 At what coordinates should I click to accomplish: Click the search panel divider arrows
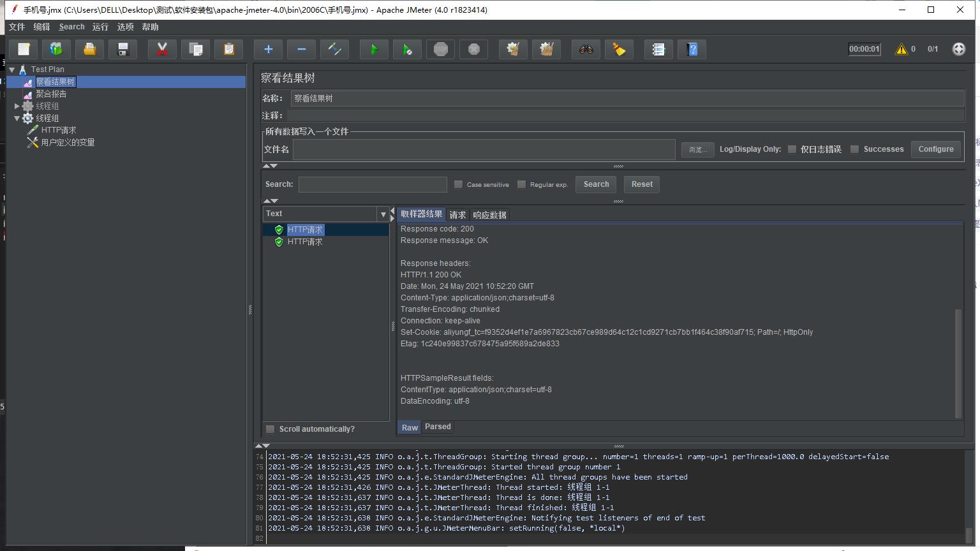271,201
